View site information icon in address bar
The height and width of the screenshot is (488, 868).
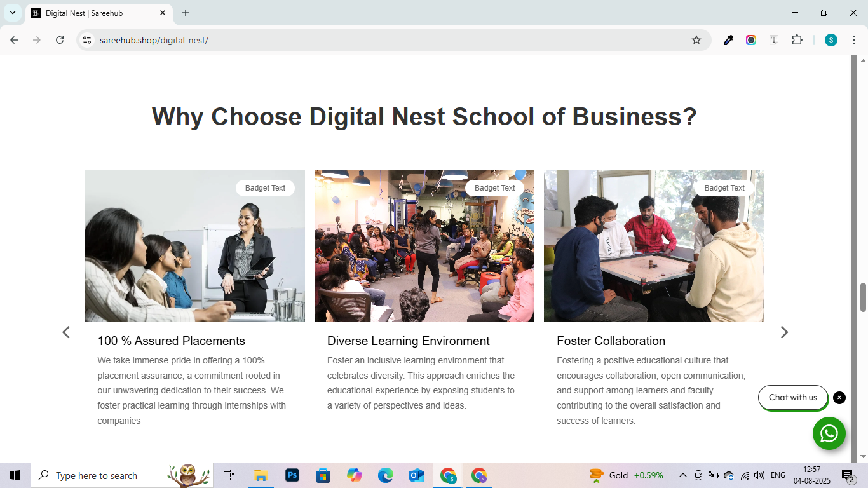tap(88, 40)
